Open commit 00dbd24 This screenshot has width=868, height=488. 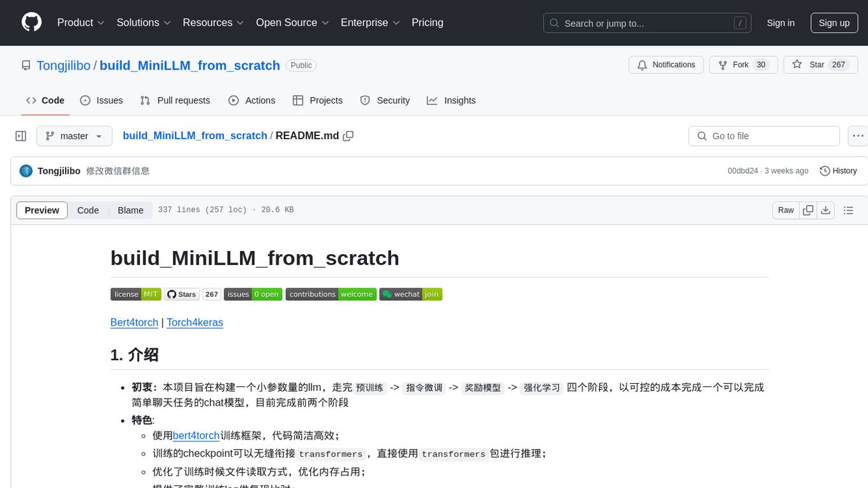point(743,171)
